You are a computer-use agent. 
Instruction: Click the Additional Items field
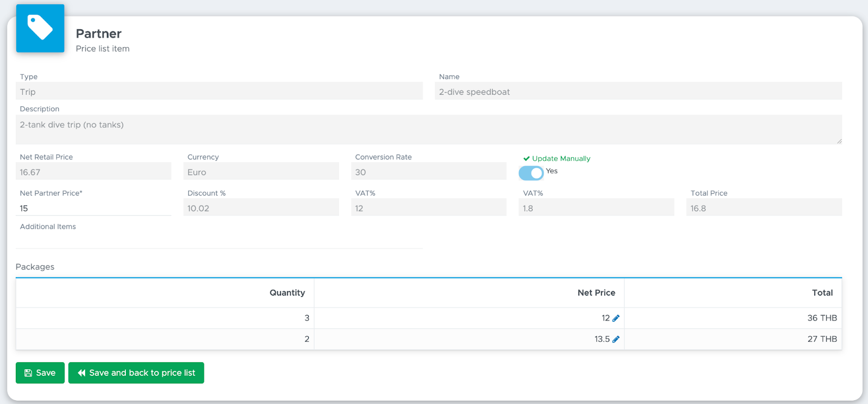(219, 240)
